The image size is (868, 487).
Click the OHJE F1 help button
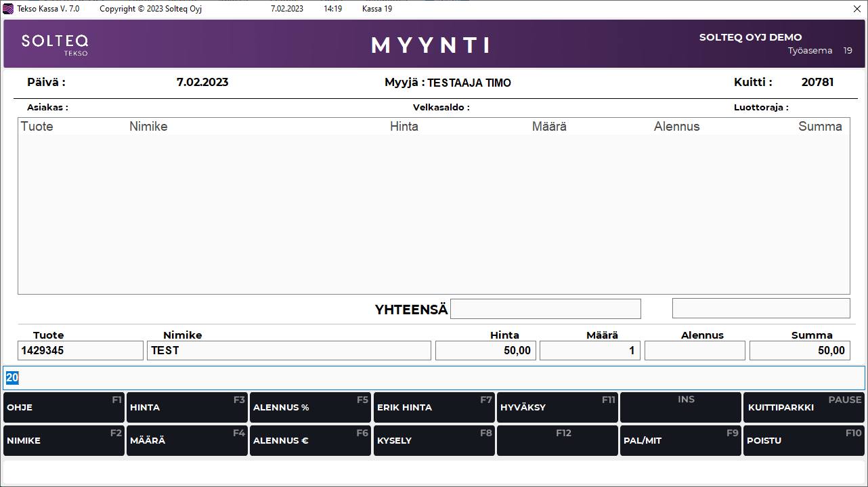pos(64,407)
